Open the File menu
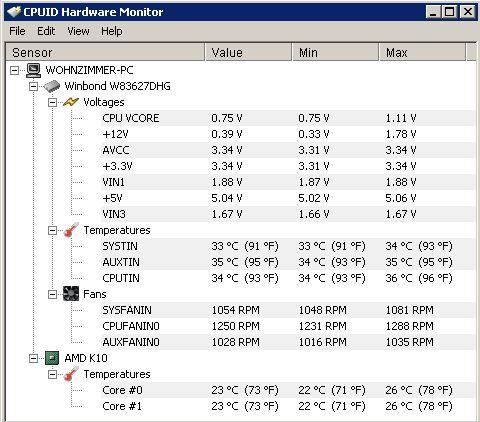 pyautogui.click(x=17, y=31)
